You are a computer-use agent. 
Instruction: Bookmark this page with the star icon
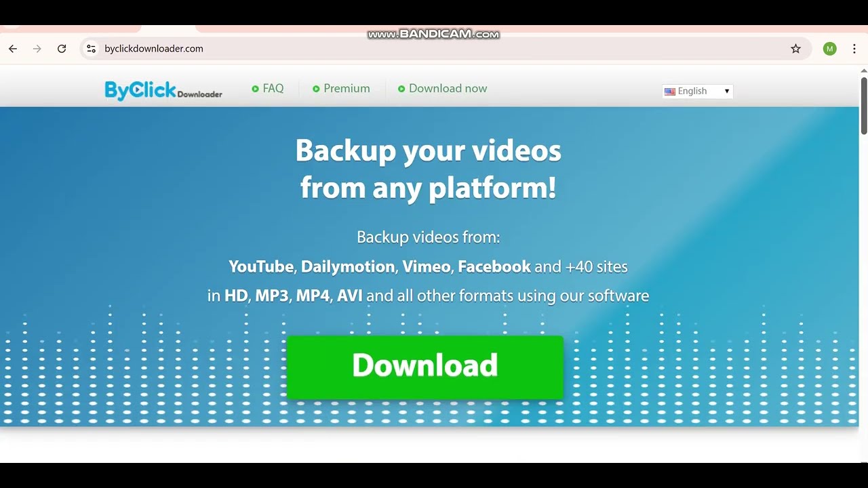click(796, 49)
